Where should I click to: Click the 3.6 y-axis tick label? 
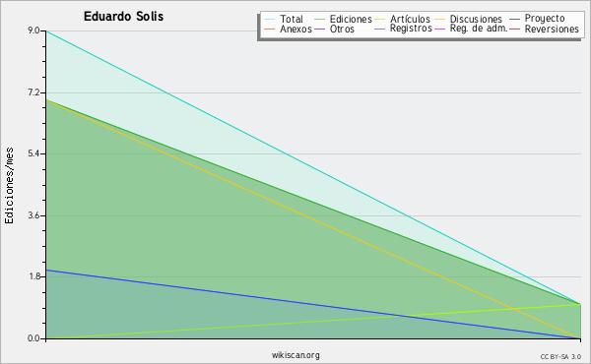click(x=33, y=215)
